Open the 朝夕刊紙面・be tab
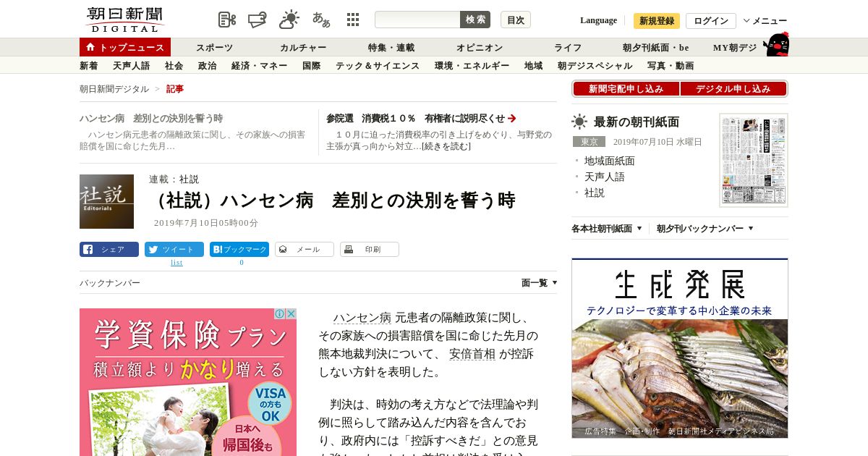868x456 pixels. point(656,48)
